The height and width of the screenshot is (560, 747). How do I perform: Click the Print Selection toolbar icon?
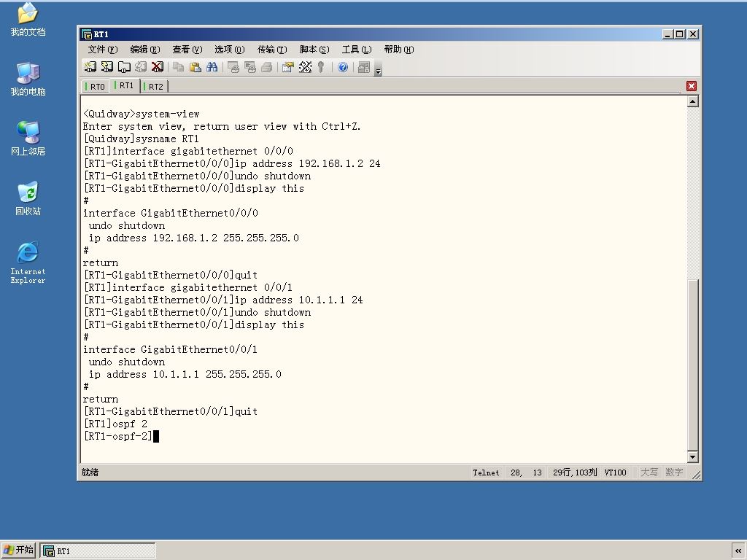click(x=250, y=67)
